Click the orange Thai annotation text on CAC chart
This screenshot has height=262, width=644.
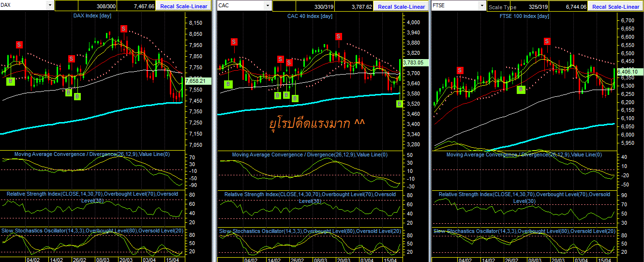pos(317,124)
